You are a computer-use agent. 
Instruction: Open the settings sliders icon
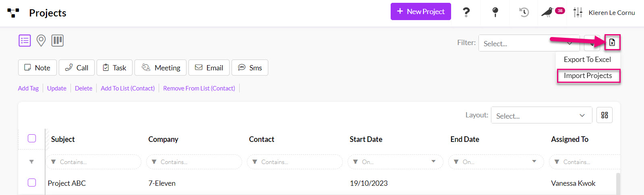pyautogui.click(x=578, y=12)
